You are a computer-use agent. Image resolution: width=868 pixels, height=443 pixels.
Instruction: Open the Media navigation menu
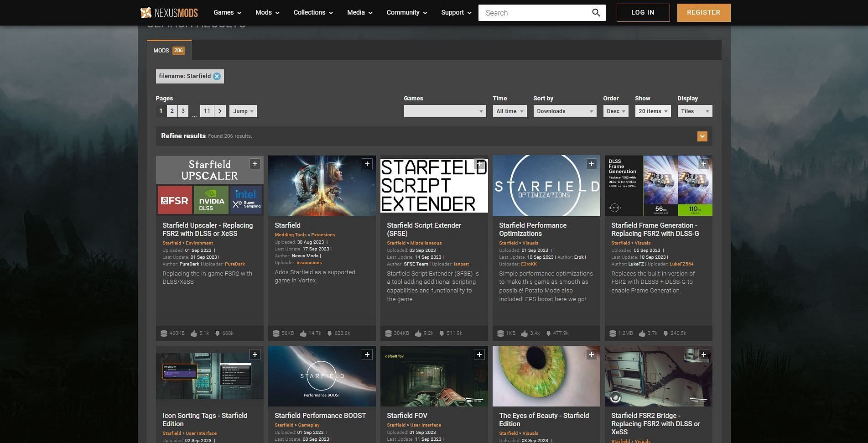pyautogui.click(x=360, y=13)
